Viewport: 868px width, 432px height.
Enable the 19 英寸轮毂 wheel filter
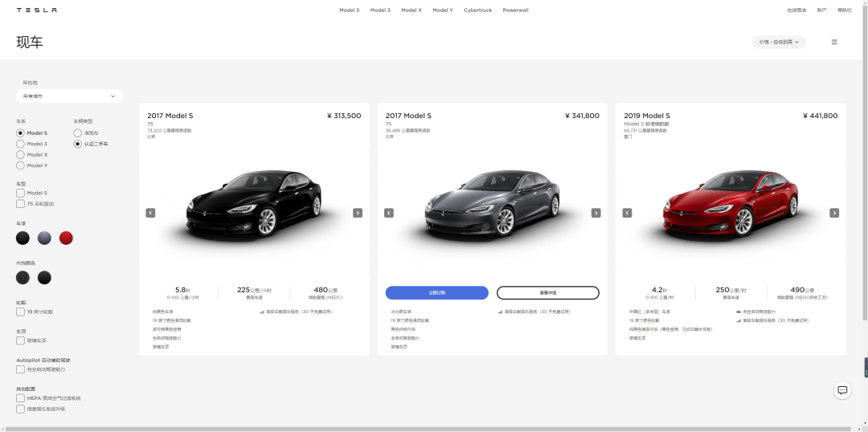coord(20,312)
